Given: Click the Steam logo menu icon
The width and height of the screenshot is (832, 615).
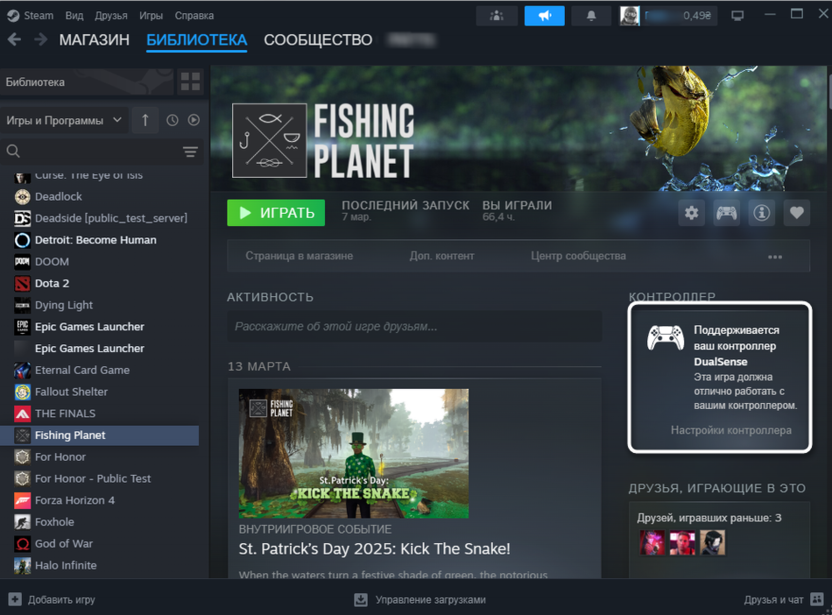Looking at the screenshot, I should point(13,16).
